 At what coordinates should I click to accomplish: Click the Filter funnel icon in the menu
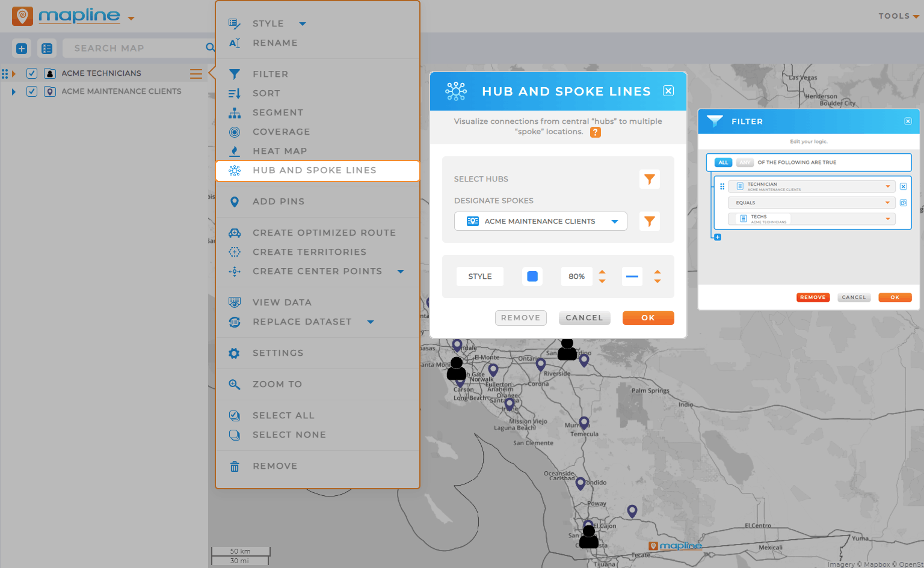pos(235,74)
